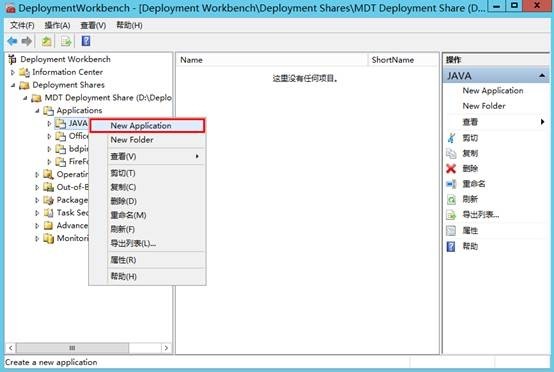554x372 pixels.
Task: Open 查看(V) submenu in context menu
Action: tap(147, 156)
